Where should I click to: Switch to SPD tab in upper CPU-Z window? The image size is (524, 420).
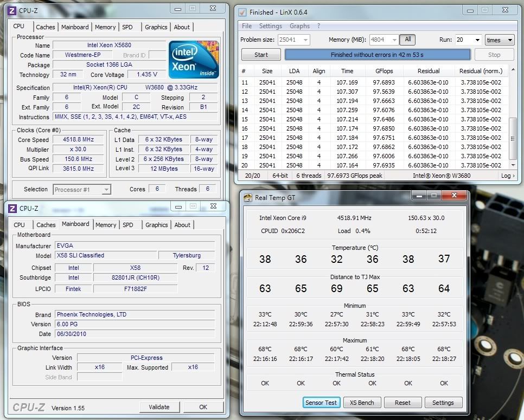(127, 27)
